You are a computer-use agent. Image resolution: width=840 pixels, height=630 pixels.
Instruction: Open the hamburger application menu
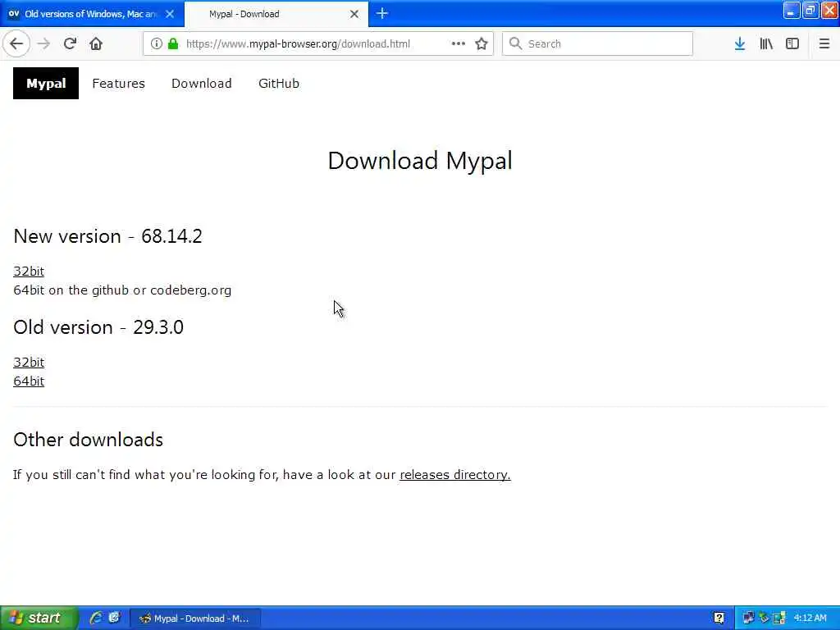(824, 43)
